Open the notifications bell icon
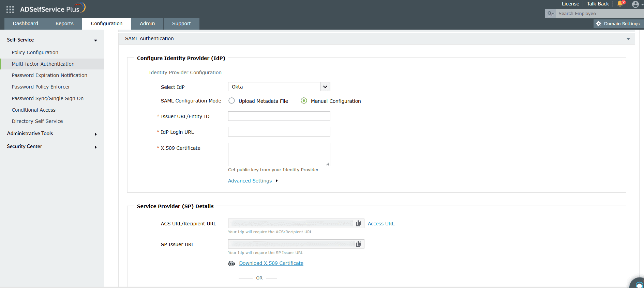 click(x=620, y=4)
